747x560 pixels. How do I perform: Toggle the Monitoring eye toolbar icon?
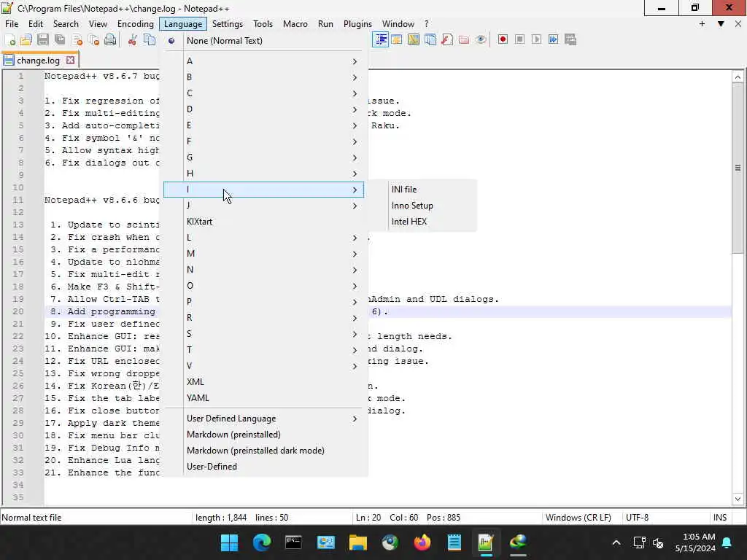481,39
